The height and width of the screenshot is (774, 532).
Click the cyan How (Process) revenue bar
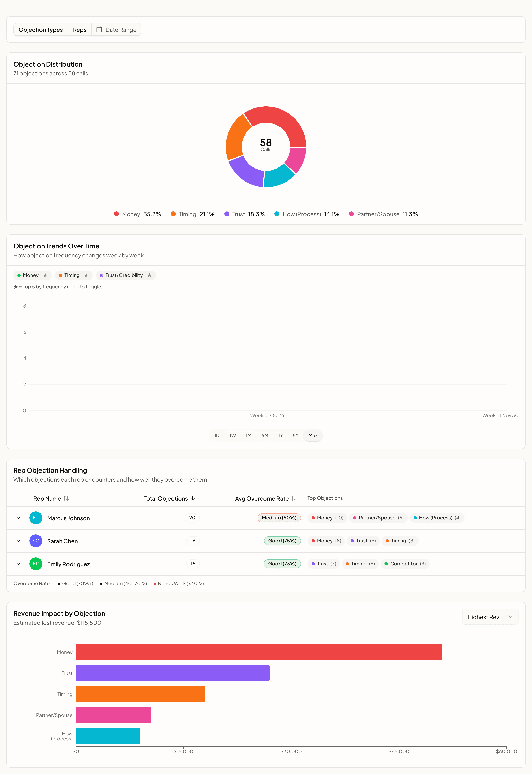(x=108, y=736)
